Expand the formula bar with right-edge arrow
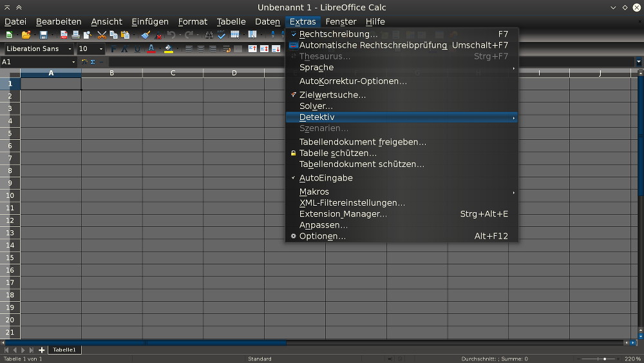This screenshot has width=644, height=363. click(639, 62)
